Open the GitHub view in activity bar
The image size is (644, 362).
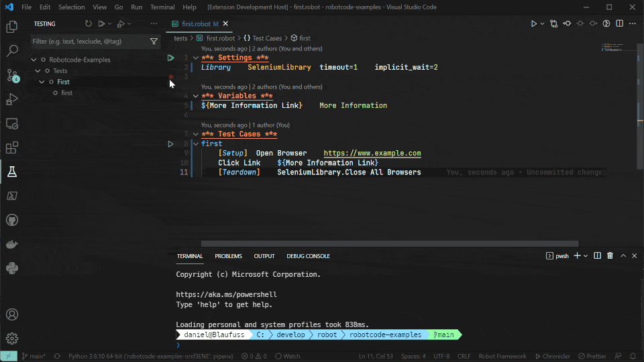pos(12,220)
